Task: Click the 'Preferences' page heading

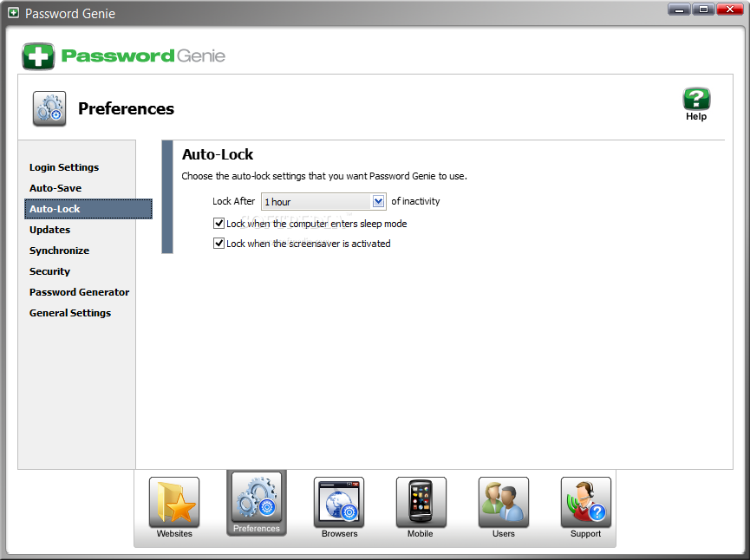Action: [x=127, y=108]
